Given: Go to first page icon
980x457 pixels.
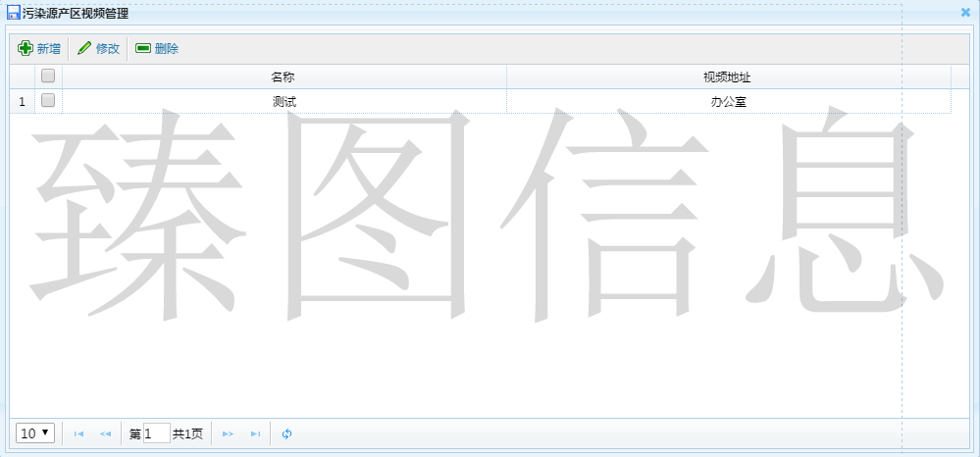Looking at the screenshot, I should 78,433.
